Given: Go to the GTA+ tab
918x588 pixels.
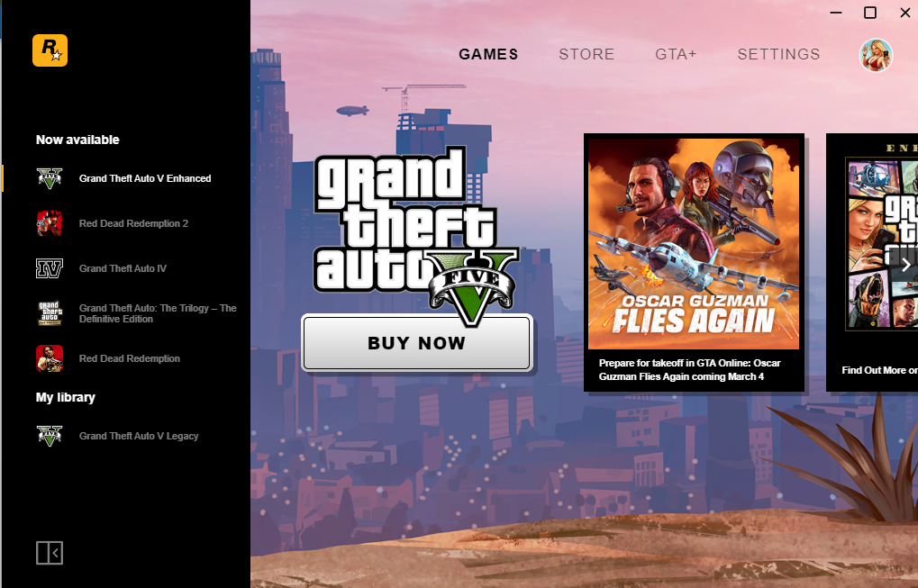Looking at the screenshot, I should point(676,54).
